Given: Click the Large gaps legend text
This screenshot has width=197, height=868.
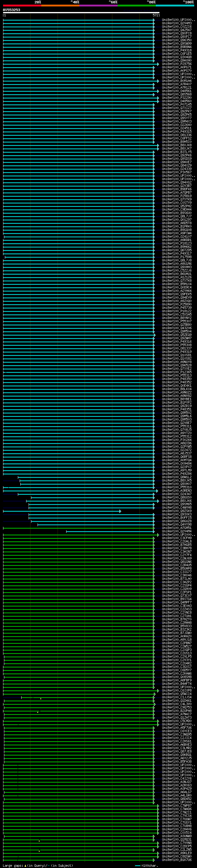Looking at the screenshot, I should (38, 865).
